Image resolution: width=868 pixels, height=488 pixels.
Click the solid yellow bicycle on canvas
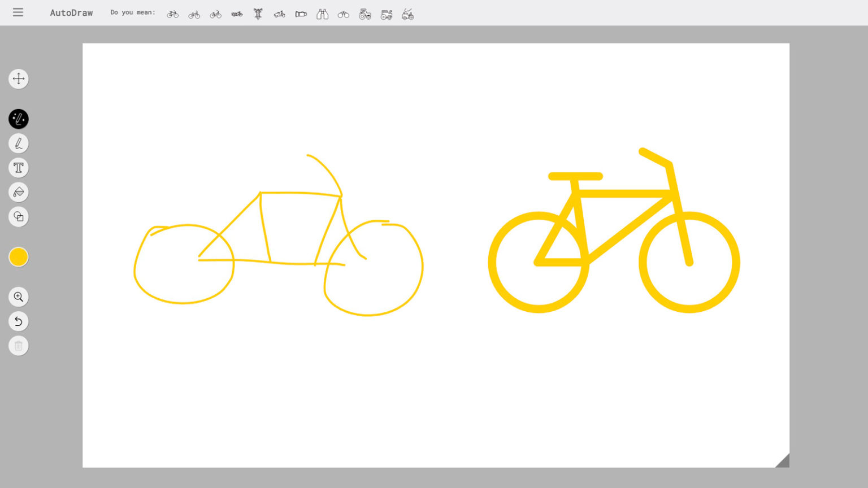pyautogui.click(x=614, y=230)
